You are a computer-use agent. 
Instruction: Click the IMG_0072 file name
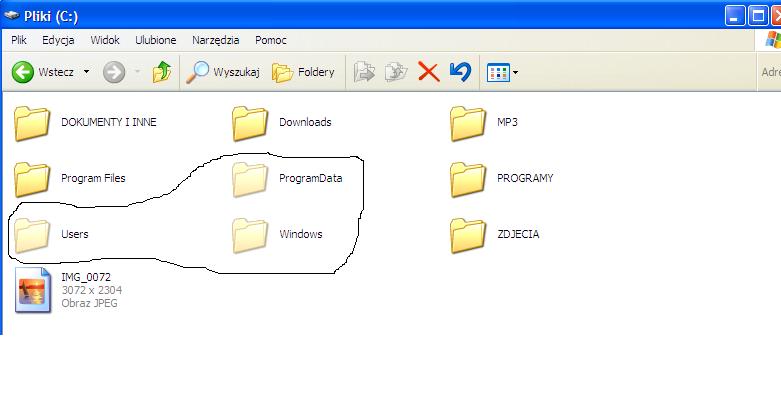pos(86,277)
